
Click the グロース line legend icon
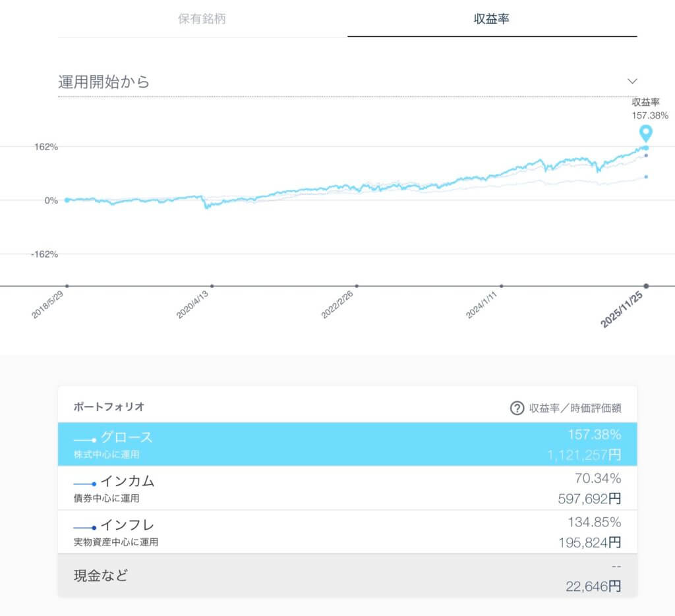point(85,439)
